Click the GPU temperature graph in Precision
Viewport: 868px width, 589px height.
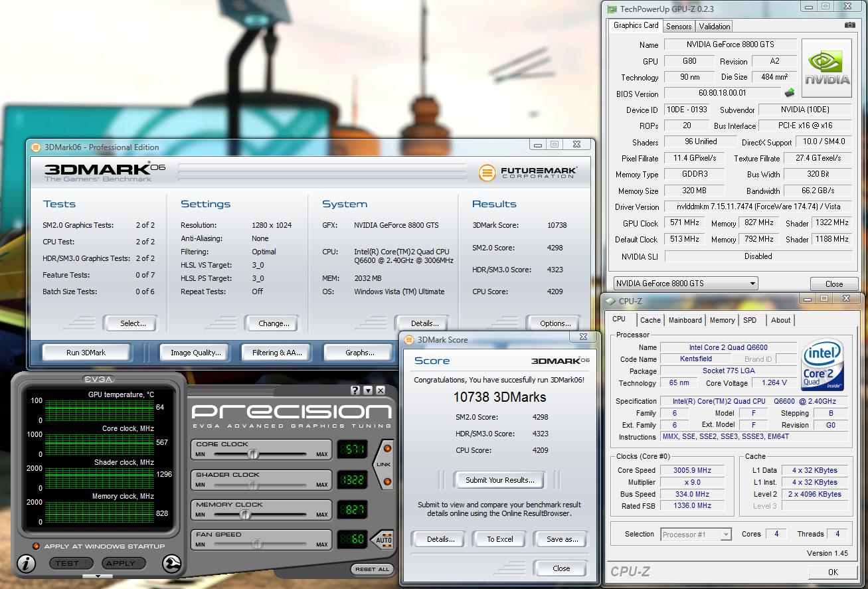tap(98, 410)
